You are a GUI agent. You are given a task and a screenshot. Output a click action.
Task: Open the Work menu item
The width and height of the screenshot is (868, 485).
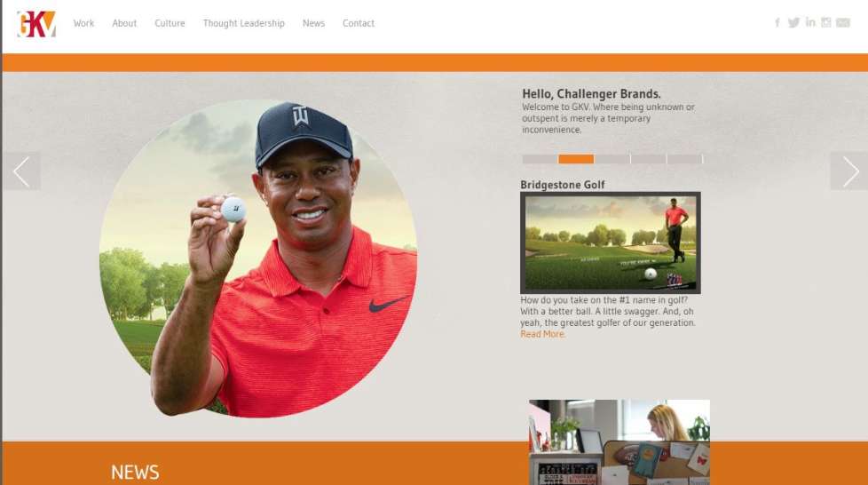point(83,23)
